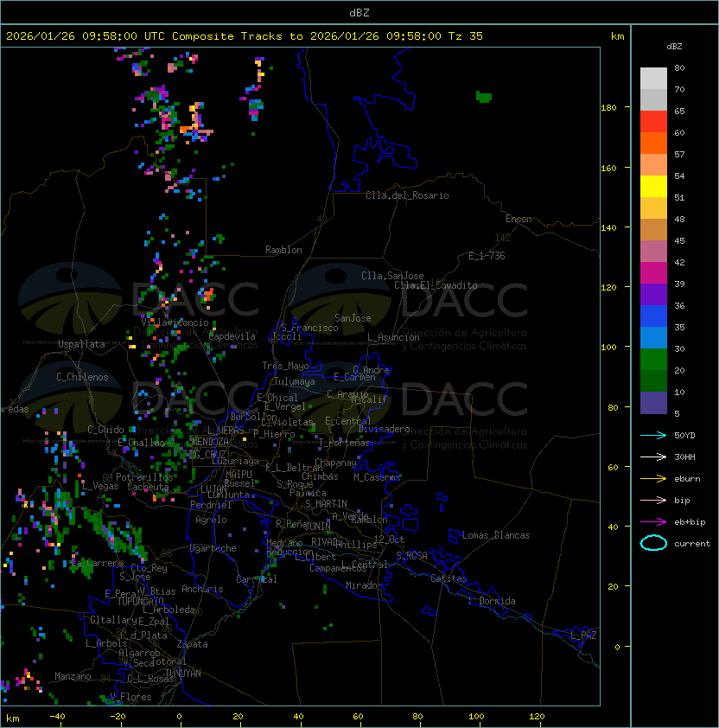The width and height of the screenshot is (719, 728).
Task: Click the white 30HM arrow symbol
Action: 653,457
